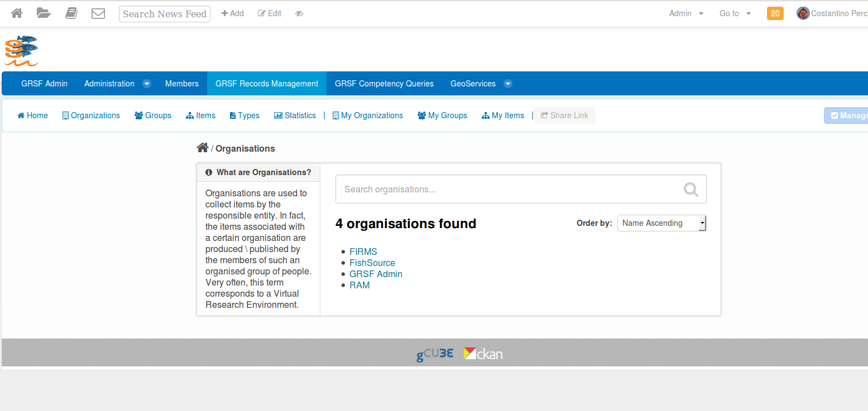Click the fish logo image
Screen dimensions: 868x411
(21, 51)
